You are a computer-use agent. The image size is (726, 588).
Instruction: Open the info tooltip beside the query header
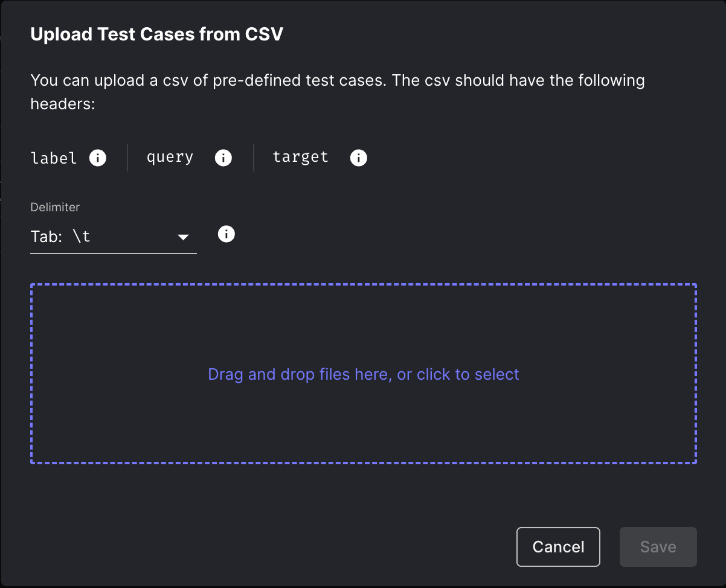pos(223,158)
